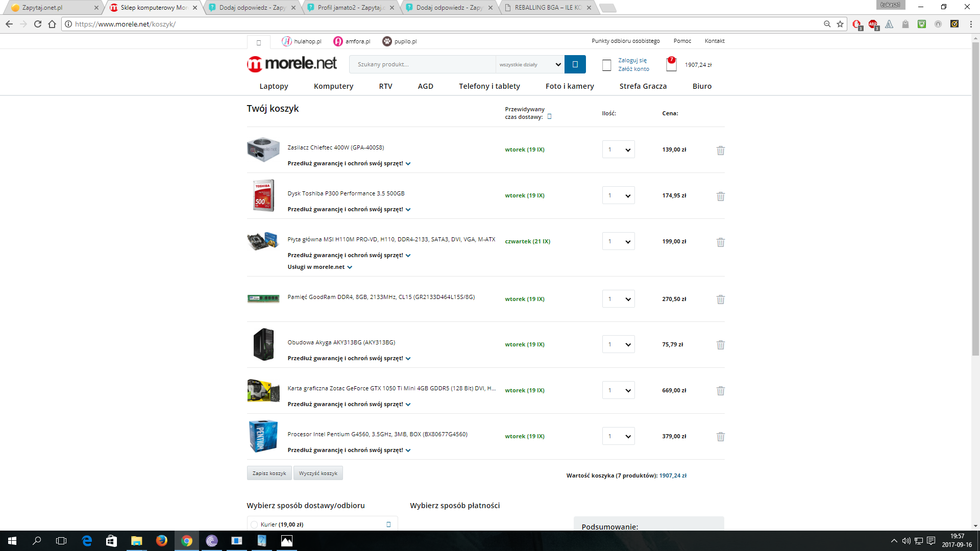This screenshot has height=551, width=980.
Task: Bookmark page with the star icon
Action: [840, 24]
